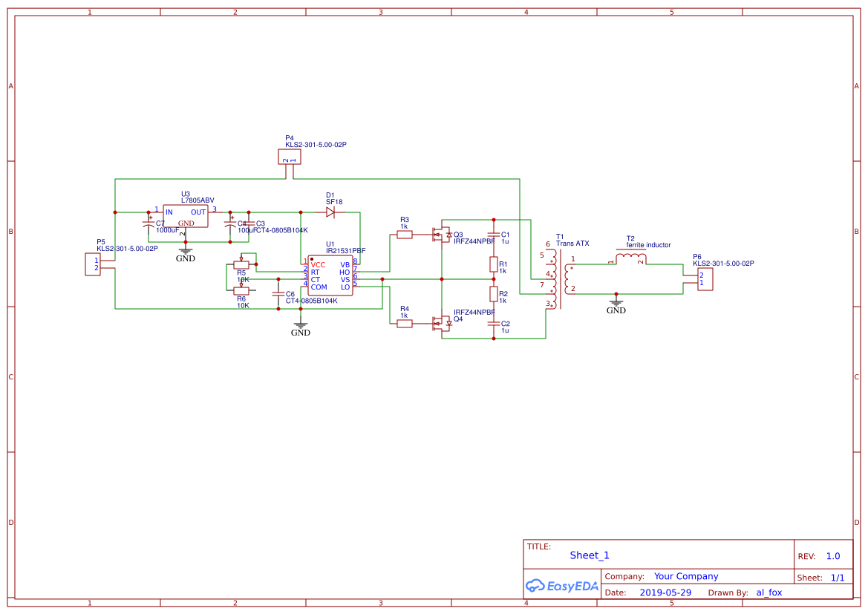Click the C3 capacitor symbol
Image resolution: width=868 pixels, height=614 pixels.
[x=249, y=223]
